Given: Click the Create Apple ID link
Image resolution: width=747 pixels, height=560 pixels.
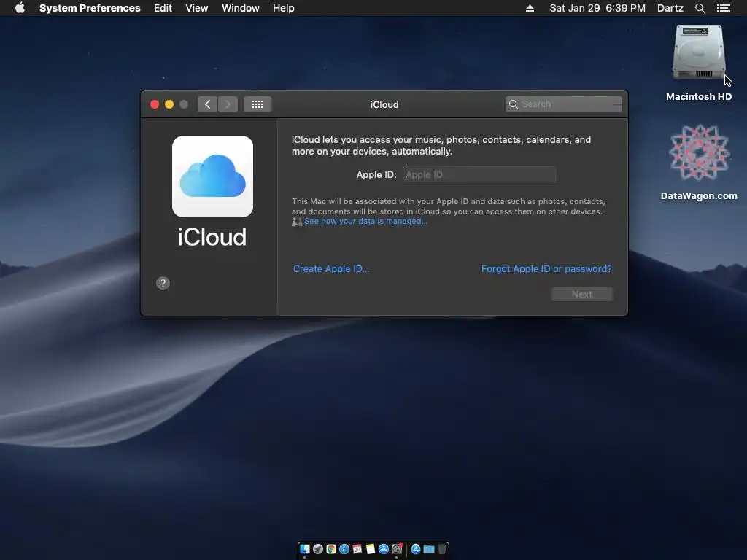Looking at the screenshot, I should coord(331,268).
